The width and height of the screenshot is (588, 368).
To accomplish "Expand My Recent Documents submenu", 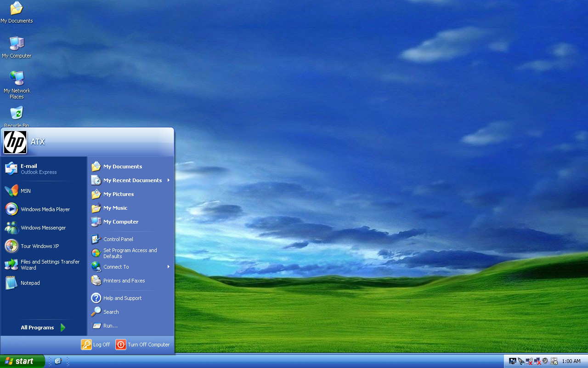I will (x=131, y=180).
